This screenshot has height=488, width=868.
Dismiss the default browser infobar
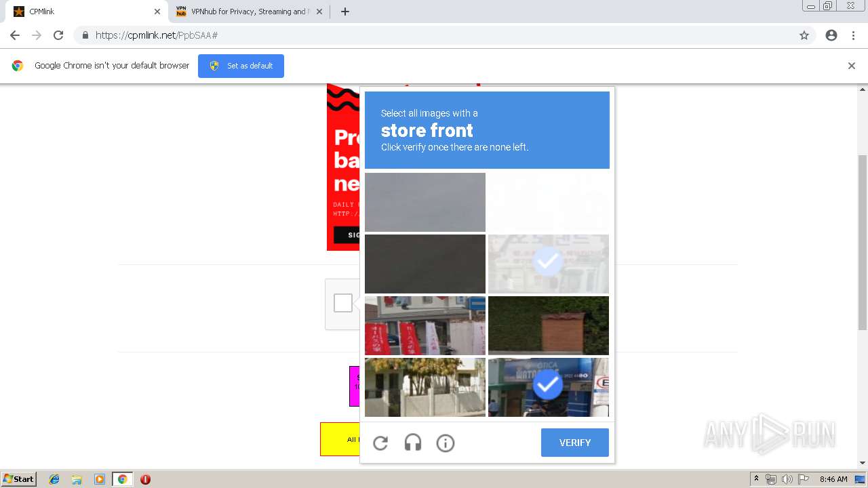coord(852,66)
